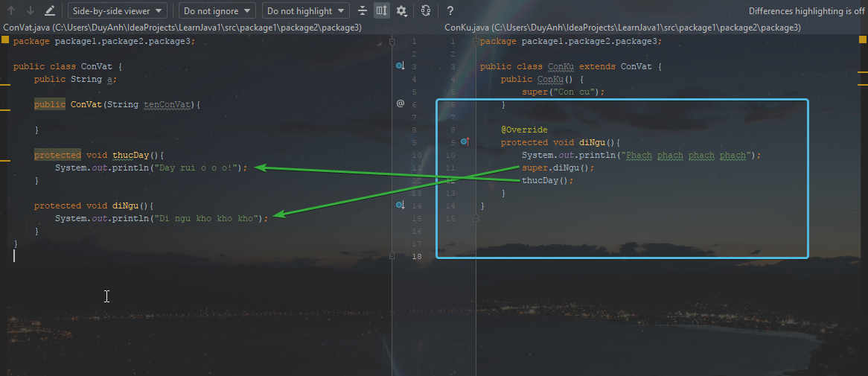The image size is (868, 376).
Task: Open diff settings gear icon
Action: coord(401,11)
